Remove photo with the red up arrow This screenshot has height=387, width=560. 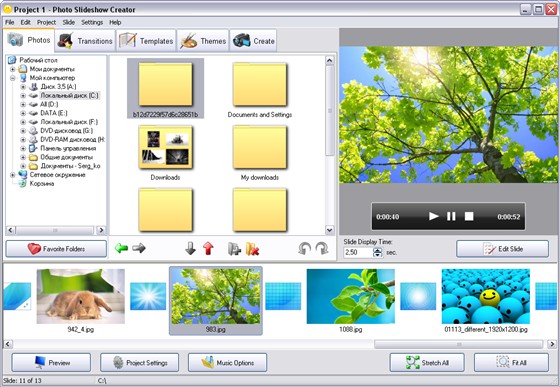[x=208, y=248]
